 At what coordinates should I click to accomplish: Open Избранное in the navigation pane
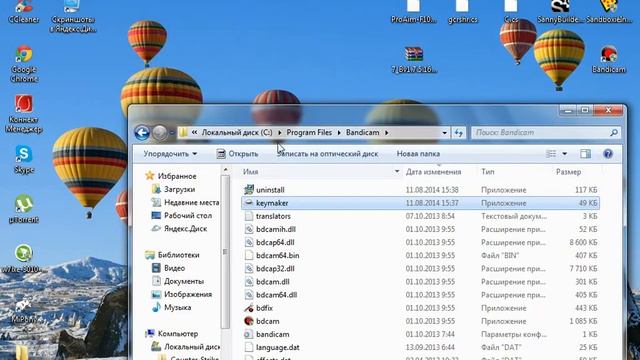pyautogui.click(x=177, y=176)
